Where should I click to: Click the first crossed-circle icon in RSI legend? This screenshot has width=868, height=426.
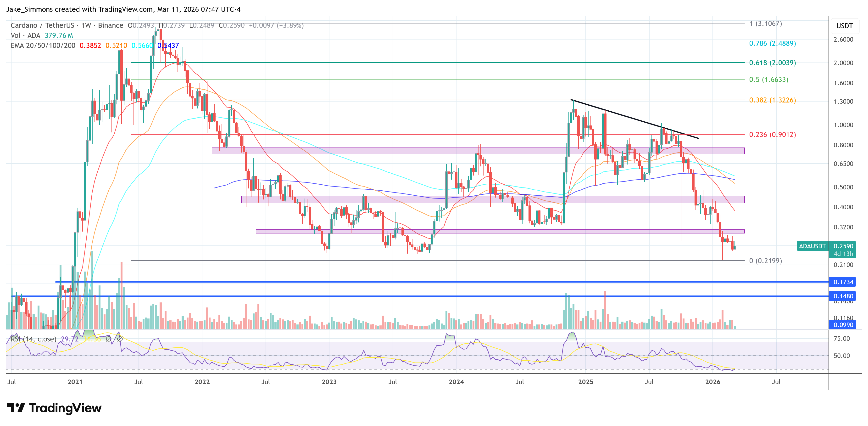(x=109, y=340)
